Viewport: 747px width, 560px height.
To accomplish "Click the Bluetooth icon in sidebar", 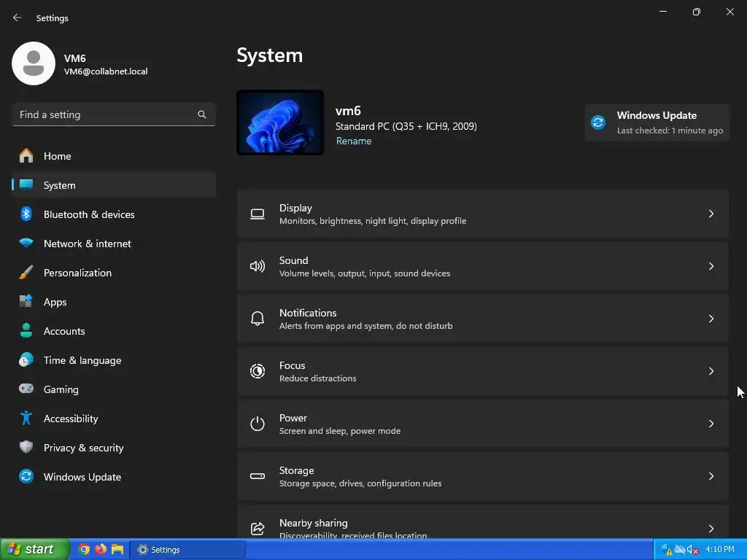I will pyautogui.click(x=26, y=214).
